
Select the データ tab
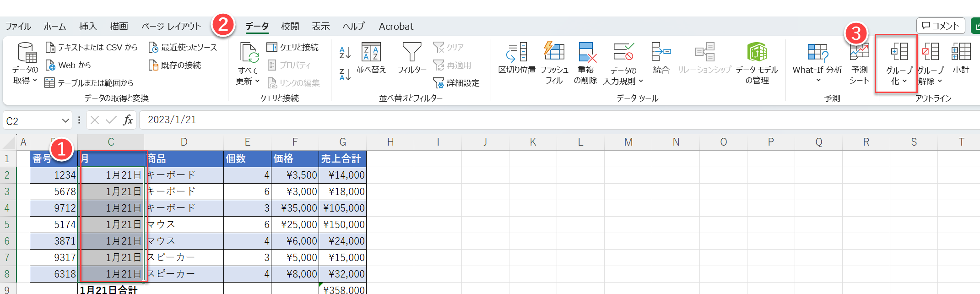click(x=257, y=27)
